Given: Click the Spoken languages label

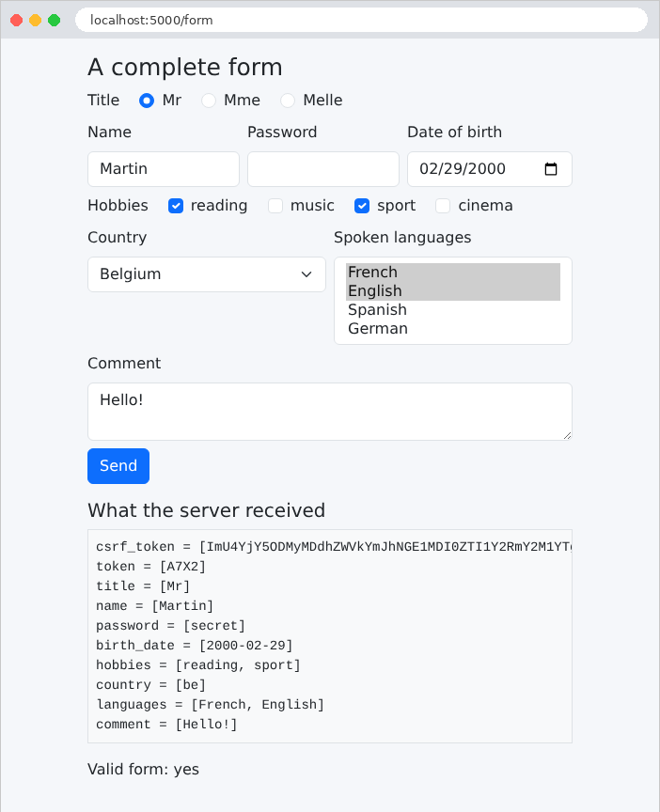Looking at the screenshot, I should coord(402,238).
